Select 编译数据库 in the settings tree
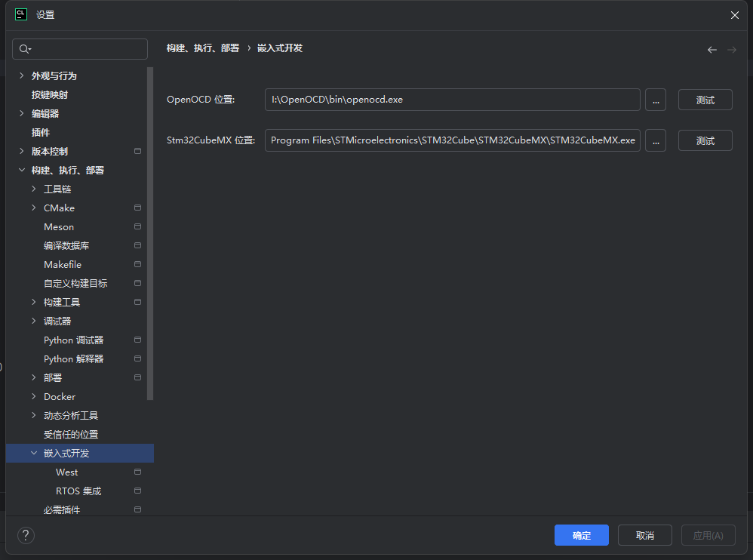 click(x=66, y=245)
